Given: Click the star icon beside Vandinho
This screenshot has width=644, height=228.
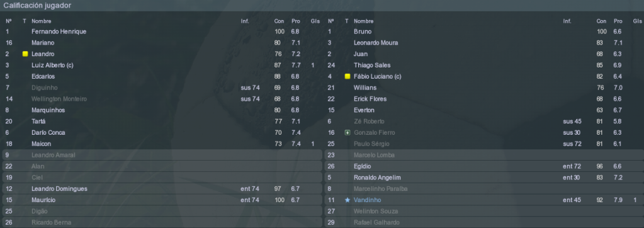Looking at the screenshot, I should [347, 200].
